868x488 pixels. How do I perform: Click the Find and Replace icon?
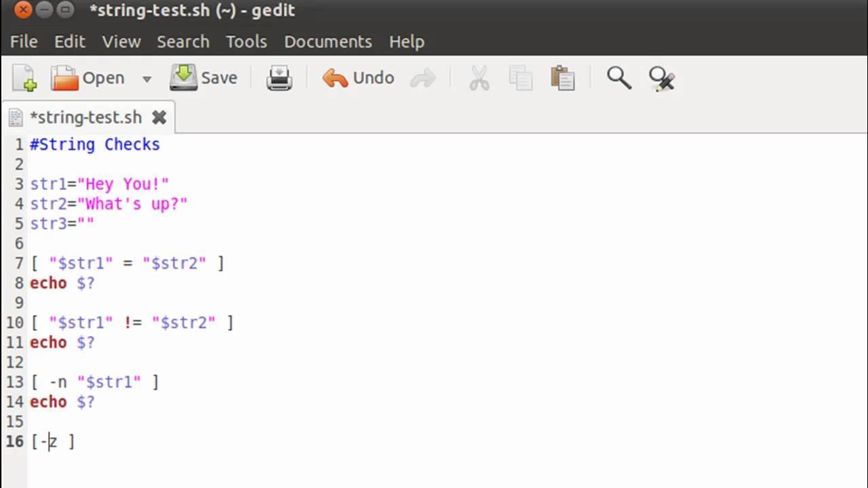pos(661,79)
